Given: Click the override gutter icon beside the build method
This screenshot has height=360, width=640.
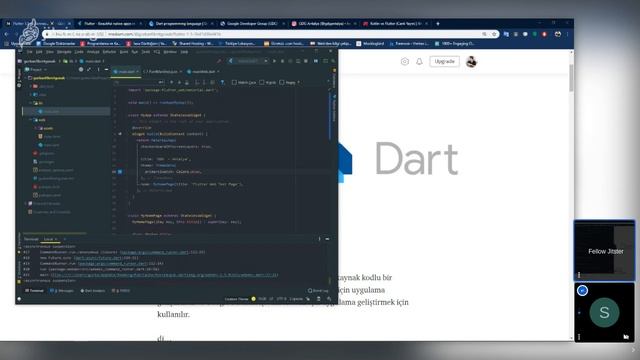Looking at the screenshot, I should pos(120,134).
